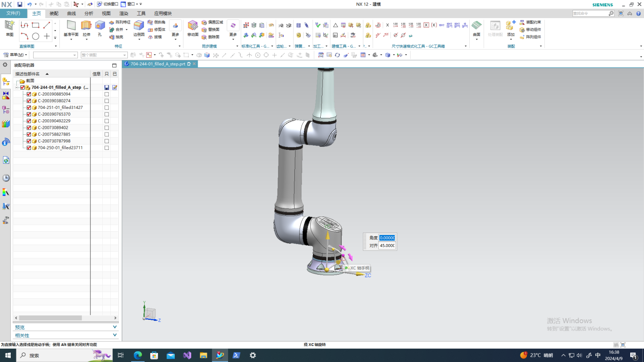Open Microsoft Edge from the taskbar
This screenshot has width=644, height=362.
(x=138, y=355)
